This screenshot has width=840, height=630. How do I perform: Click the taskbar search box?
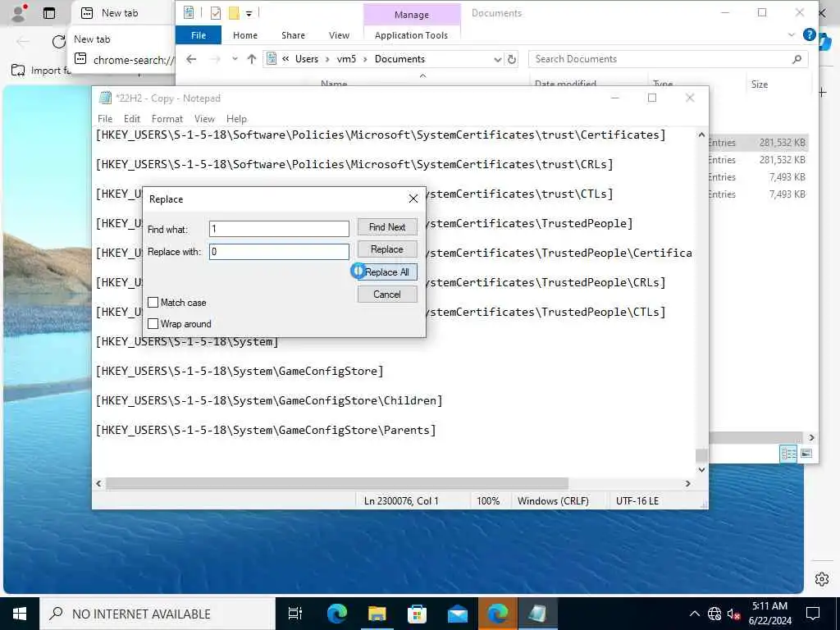coord(158,614)
